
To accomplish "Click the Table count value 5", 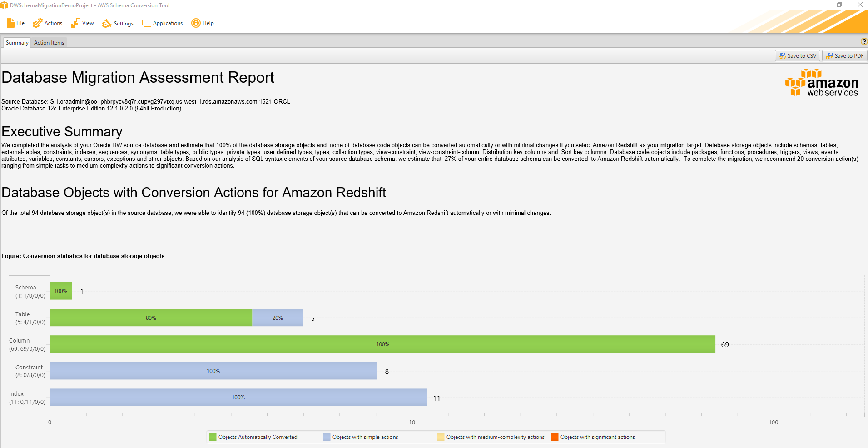I will (313, 319).
